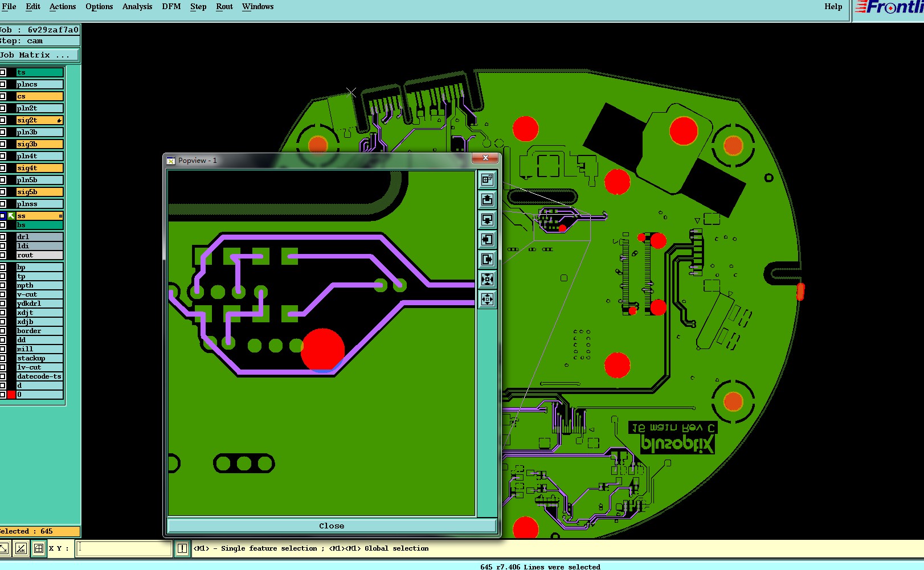Toggle the ts layer checkbox

pyautogui.click(x=3, y=72)
